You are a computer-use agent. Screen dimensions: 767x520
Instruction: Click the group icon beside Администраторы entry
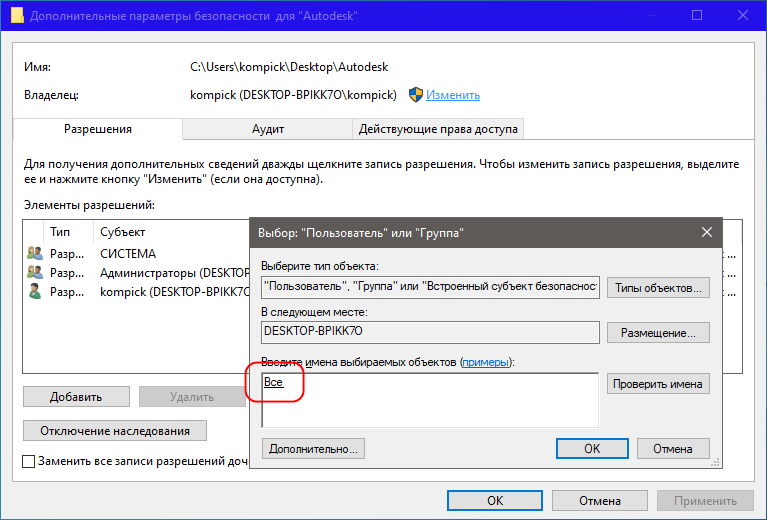coord(35,272)
